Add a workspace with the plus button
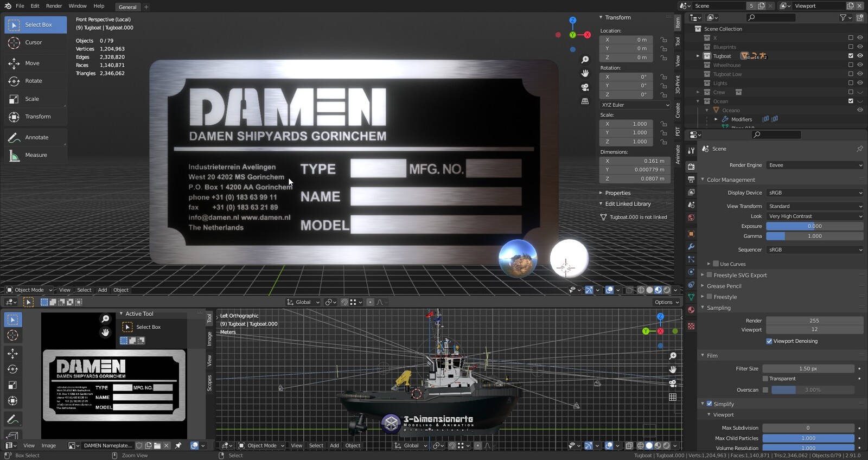The image size is (868, 460). tap(146, 7)
